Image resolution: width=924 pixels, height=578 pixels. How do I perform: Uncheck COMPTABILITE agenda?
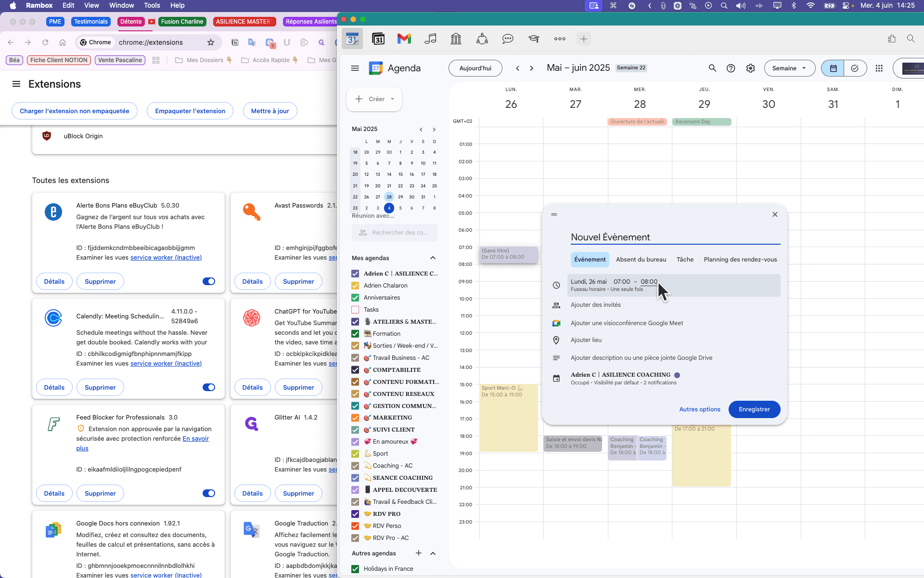pos(355,370)
